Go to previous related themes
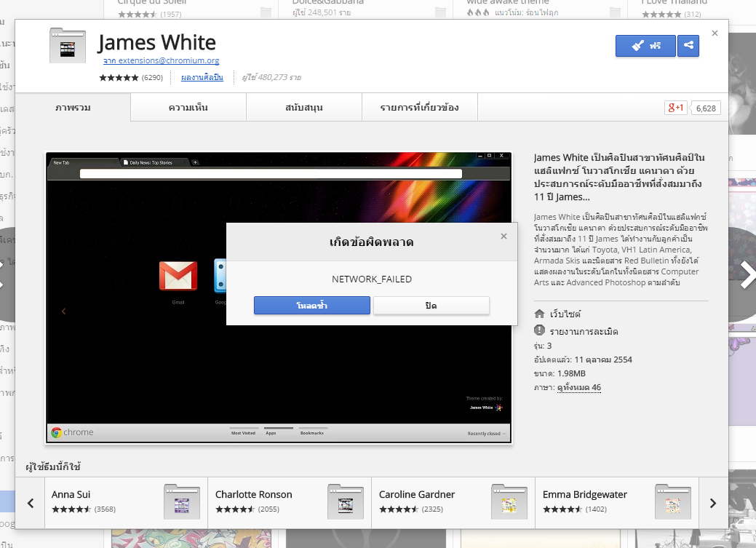Screen dimensions: 756x548 [x=31, y=503]
